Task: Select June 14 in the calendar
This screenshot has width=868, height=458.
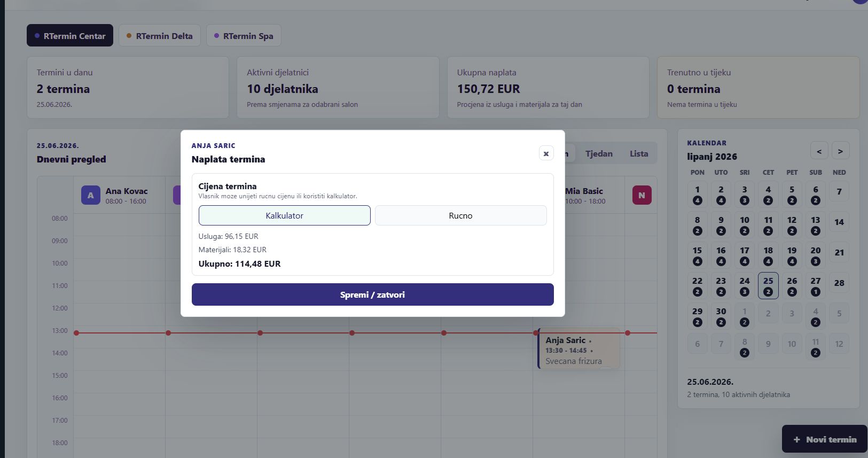Action: [839, 222]
